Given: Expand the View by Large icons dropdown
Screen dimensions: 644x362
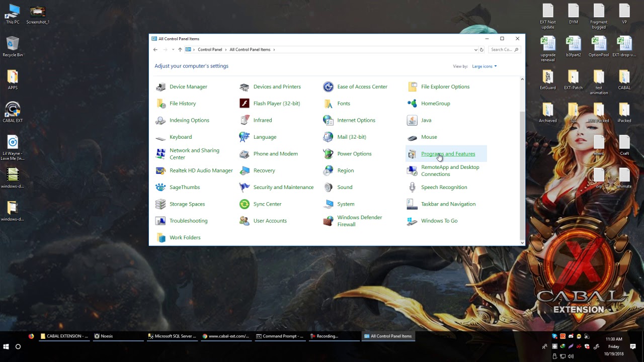Looking at the screenshot, I should tap(485, 66).
